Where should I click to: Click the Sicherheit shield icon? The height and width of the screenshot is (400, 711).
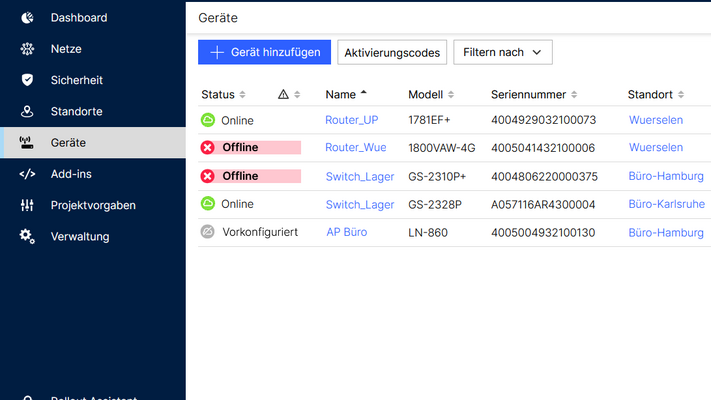pos(27,80)
